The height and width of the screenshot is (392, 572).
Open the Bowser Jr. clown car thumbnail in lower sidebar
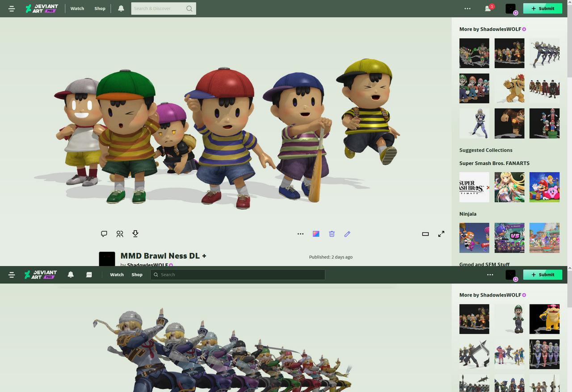544,319
